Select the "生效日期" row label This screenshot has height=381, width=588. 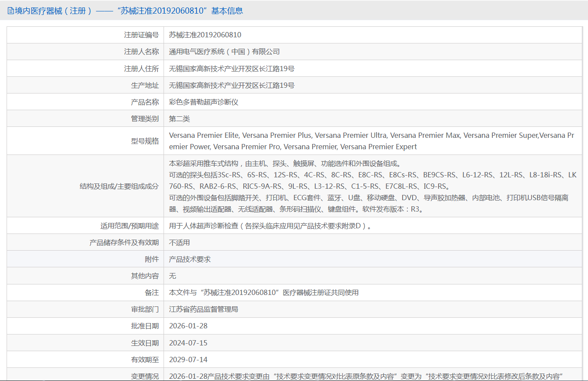(x=145, y=343)
